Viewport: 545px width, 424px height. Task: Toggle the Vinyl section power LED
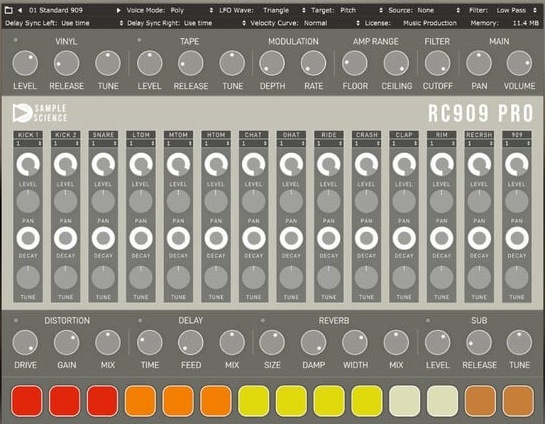(15, 40)
